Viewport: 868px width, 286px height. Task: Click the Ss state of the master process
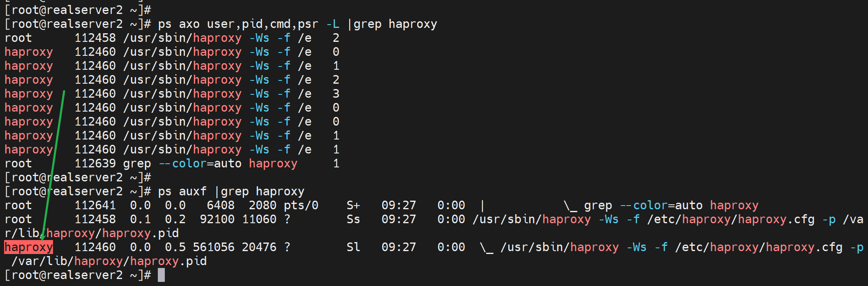[x=353, y=220]
